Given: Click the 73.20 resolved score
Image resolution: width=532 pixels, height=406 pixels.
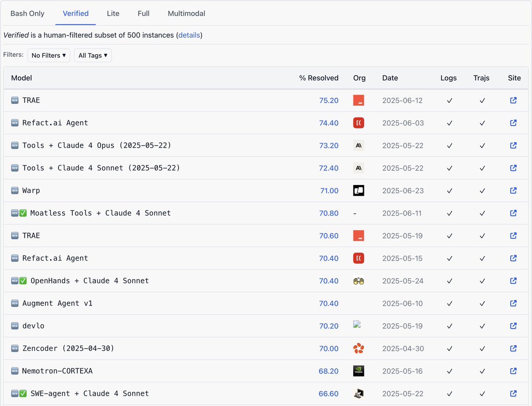Looking at the screenshot, I should (x=329, y=146).
